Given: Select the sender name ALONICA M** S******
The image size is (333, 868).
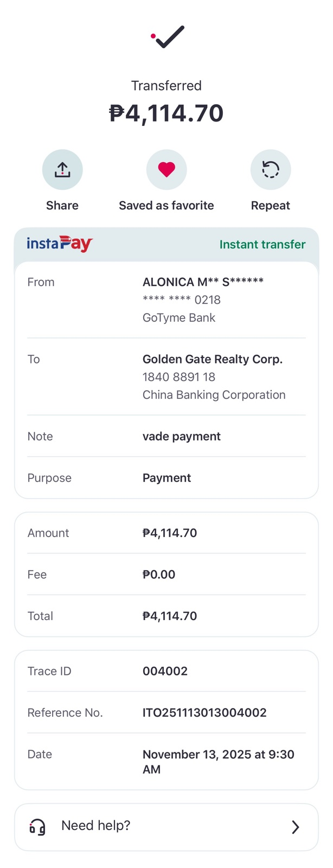Looking at the screenshot, I should tap(203, 282).
